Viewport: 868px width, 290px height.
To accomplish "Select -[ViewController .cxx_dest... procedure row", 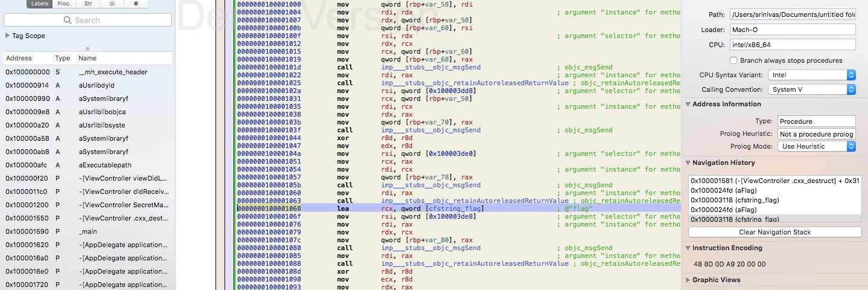I will 87,218.
